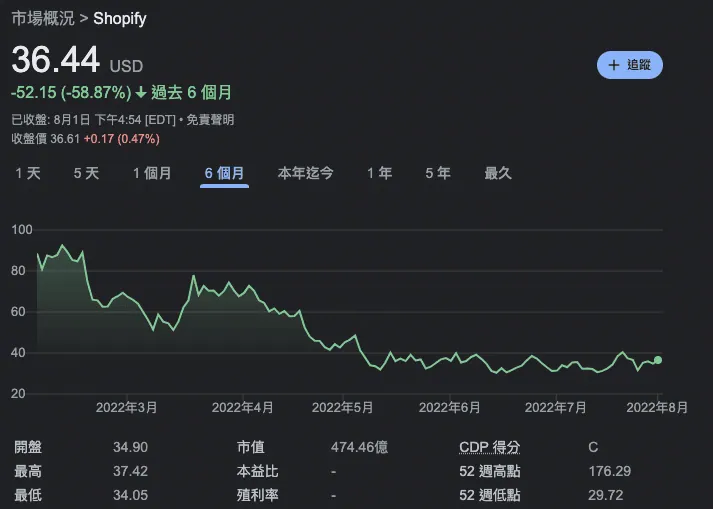This screenshot has height=509, width=713.
Task: Switch to the 1 個月 tab
Action: pyautogui.click(x=152, y=173)
